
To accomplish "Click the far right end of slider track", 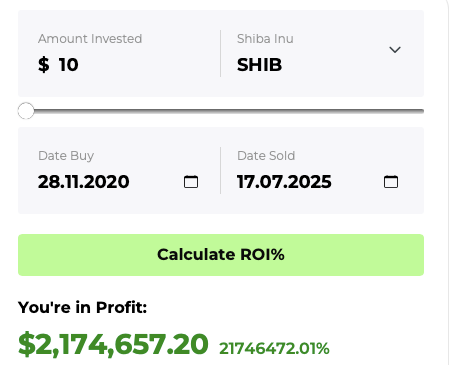I will point(422,111).
